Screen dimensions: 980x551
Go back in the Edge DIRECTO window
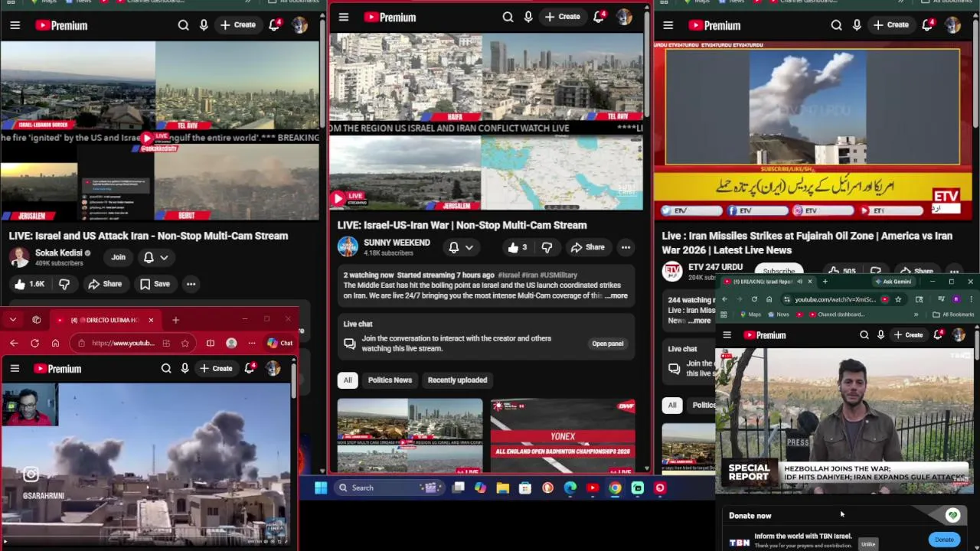[x=14, y=343]
